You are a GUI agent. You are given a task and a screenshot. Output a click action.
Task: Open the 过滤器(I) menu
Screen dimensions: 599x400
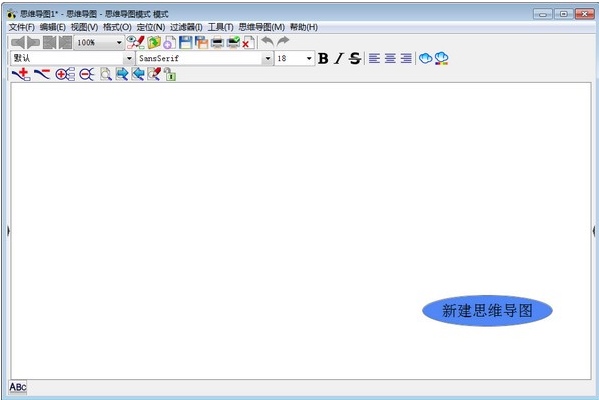pos(186,27)
